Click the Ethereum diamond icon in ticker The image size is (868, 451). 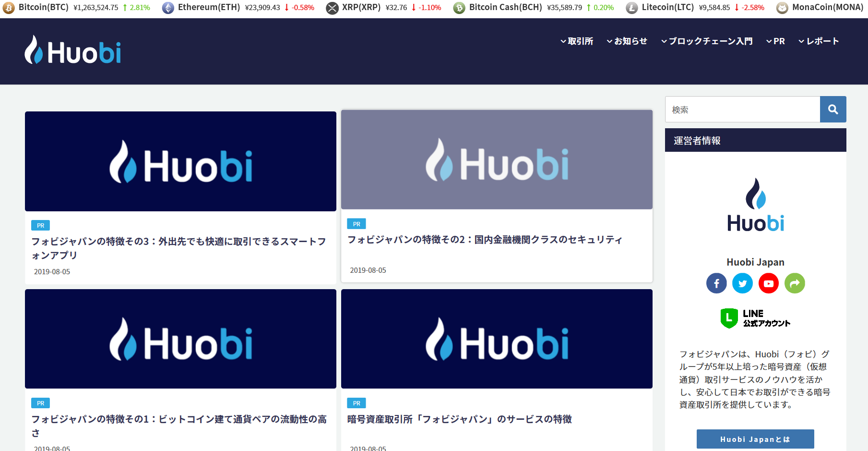click(x=168, y=8)
